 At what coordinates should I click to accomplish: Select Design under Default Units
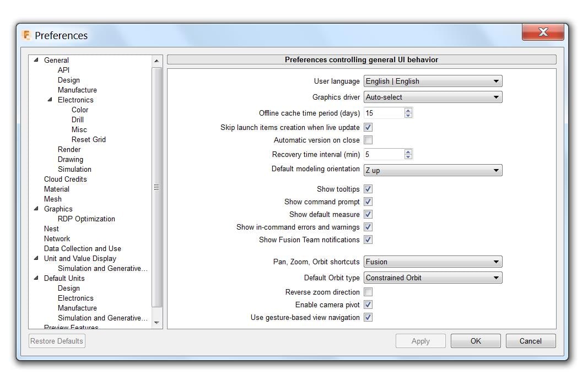point(69,289)
